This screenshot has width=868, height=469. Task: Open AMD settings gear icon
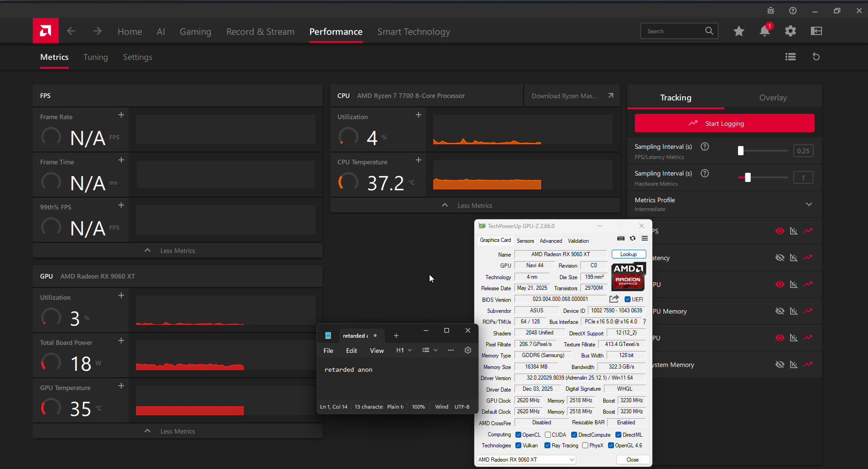(x=791, y=31)
